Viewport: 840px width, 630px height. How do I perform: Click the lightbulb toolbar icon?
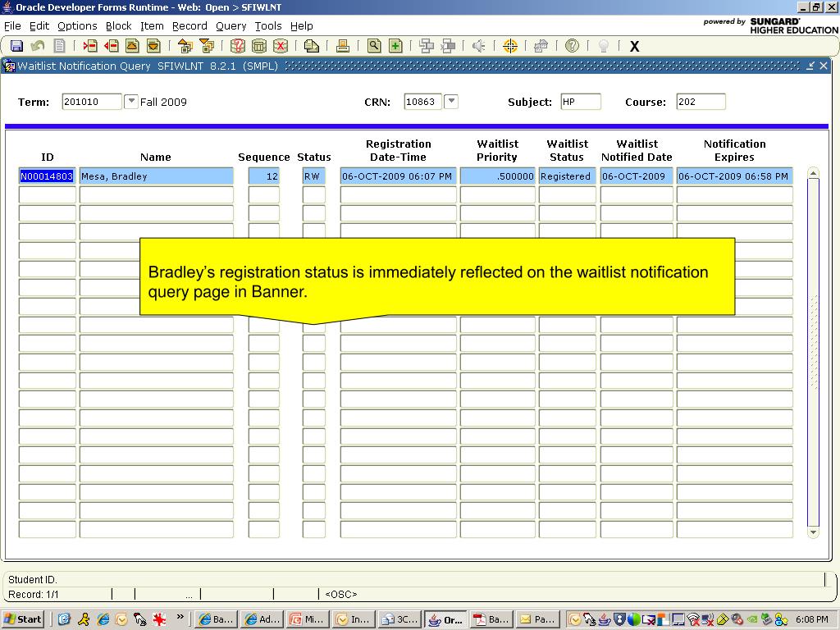coord(604,46)
